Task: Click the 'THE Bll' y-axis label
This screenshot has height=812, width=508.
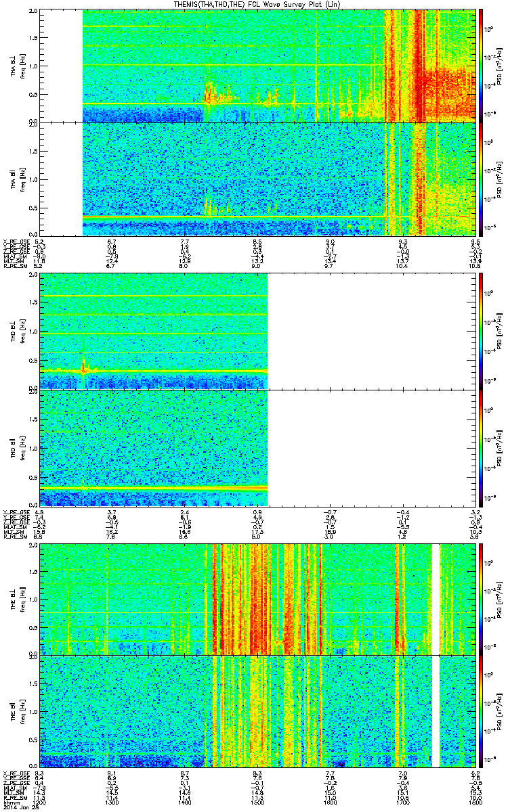Action: coord(14,710)
